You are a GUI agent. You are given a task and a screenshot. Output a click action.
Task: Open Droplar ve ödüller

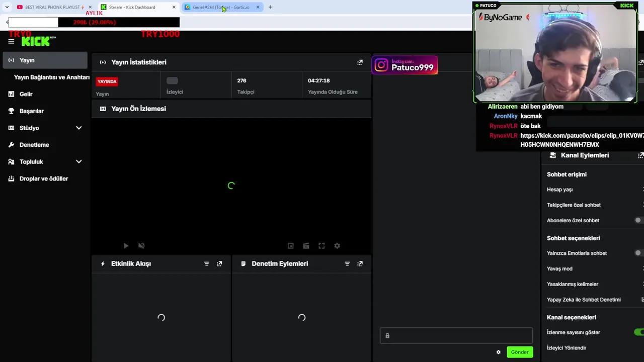(45, 178)
